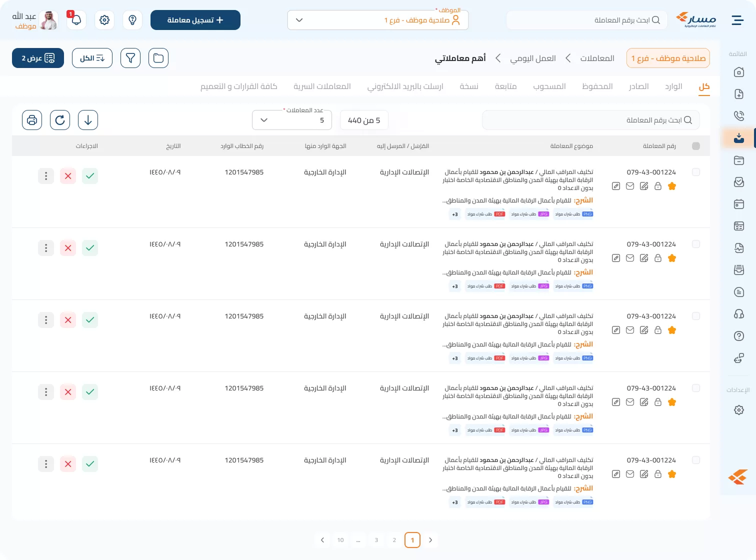Click the envelope icon in first row
The image size is (756, 560).
(630, 186)
